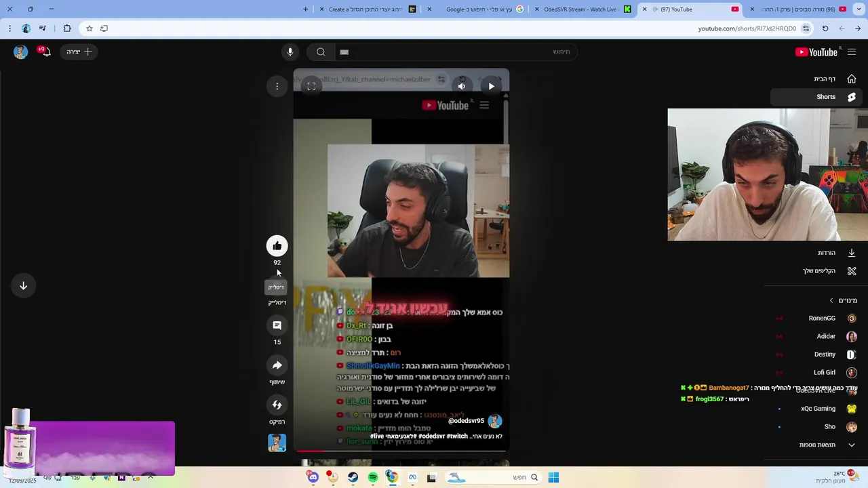Image resolution: width=868 pixels, height=488 pixels.
Task: Open the Create (יצירה) button
Action: pos(79,52)
